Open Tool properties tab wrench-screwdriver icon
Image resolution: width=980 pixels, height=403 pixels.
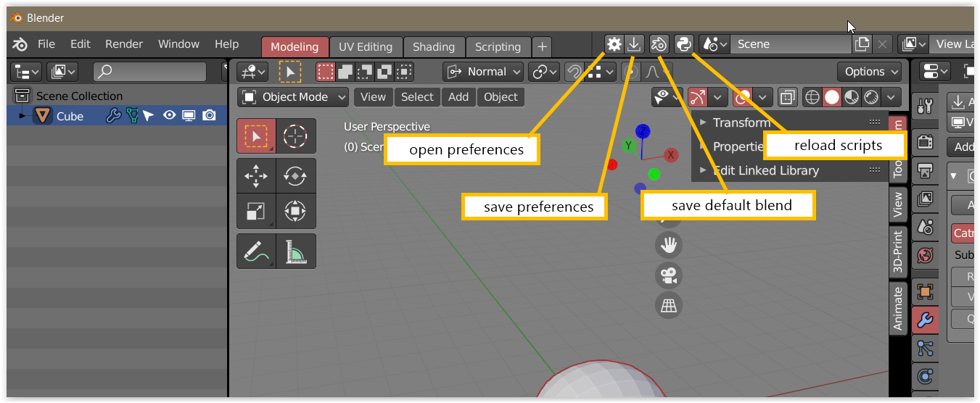[x=925, y=107]
